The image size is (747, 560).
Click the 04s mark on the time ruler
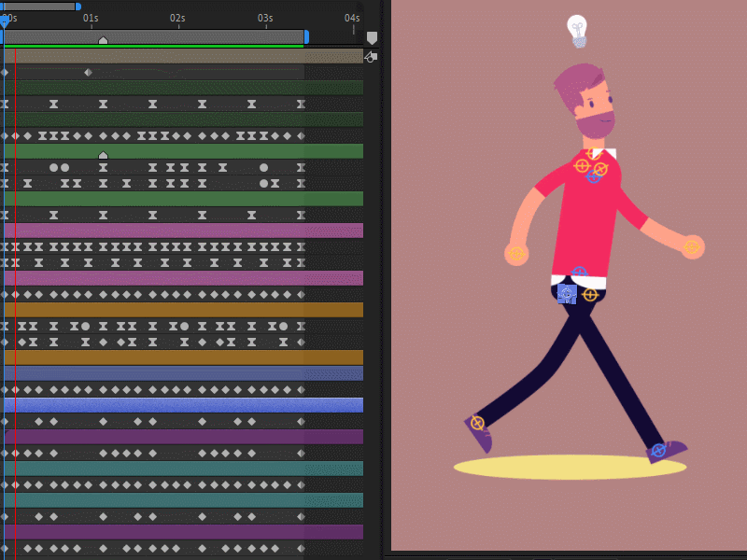(x=352, y=19)
